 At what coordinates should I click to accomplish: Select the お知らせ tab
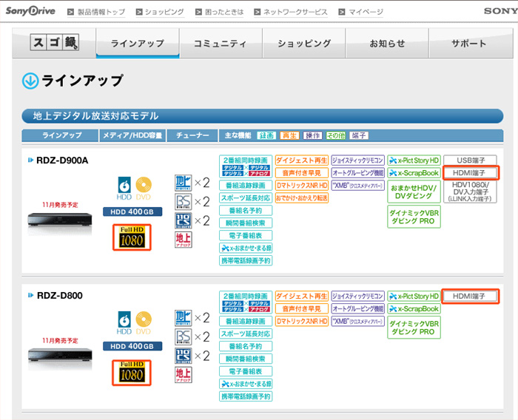click(387, 44)
